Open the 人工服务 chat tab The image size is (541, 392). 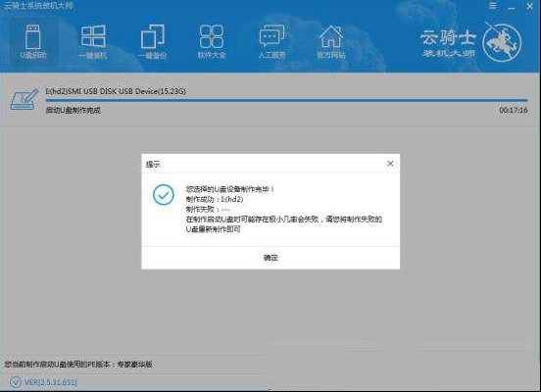pos(271,41)
